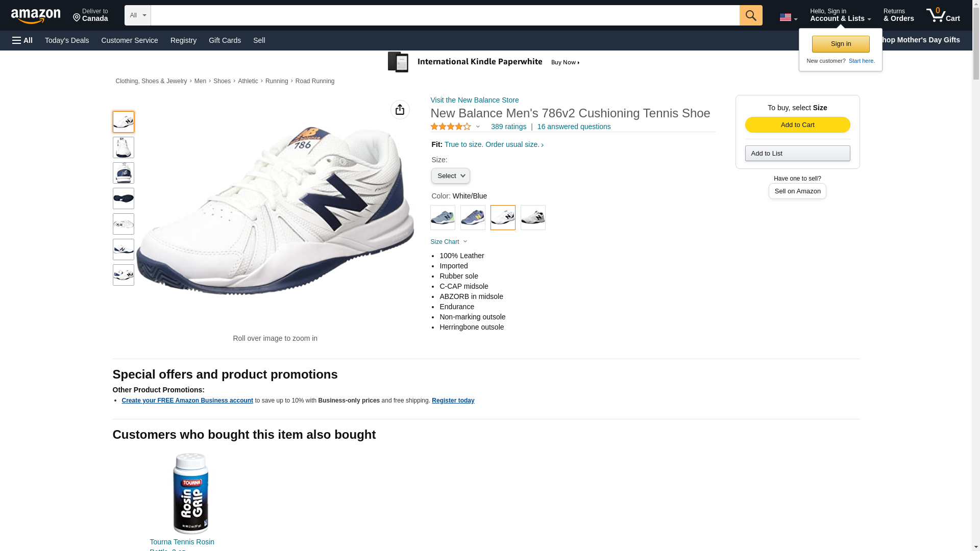Screen dimensions: 980x551
Task: Select the US flag language selector
Action: click(x=788, y=17)
